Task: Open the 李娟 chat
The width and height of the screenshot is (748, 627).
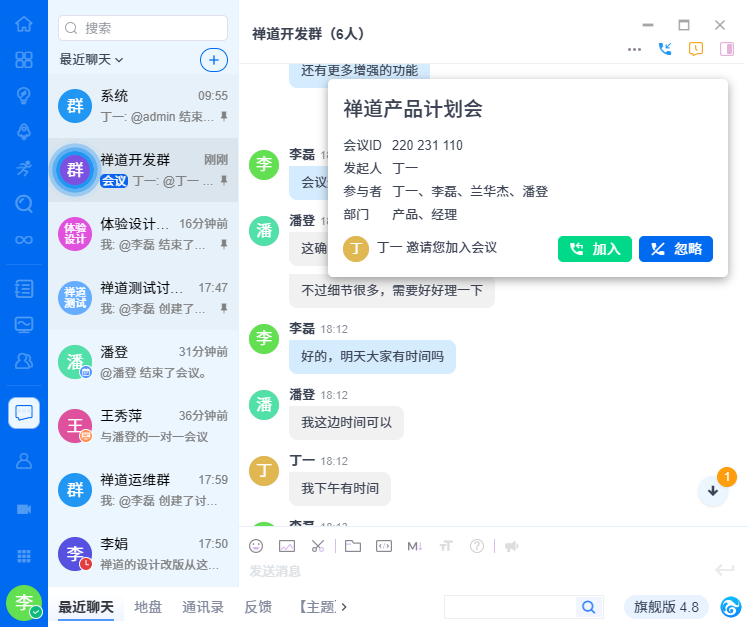Action: point(143,554)
